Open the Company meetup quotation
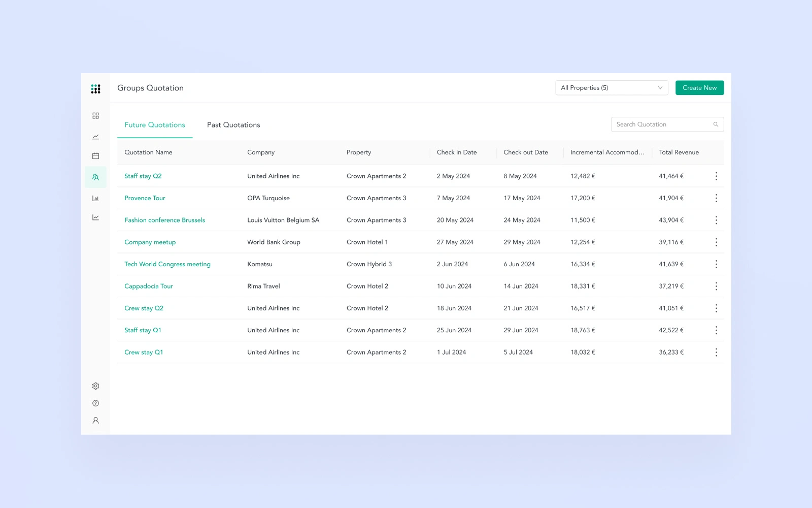Viewport: 812px width, 508px height. pyautogui.click(x=150, y=242)
